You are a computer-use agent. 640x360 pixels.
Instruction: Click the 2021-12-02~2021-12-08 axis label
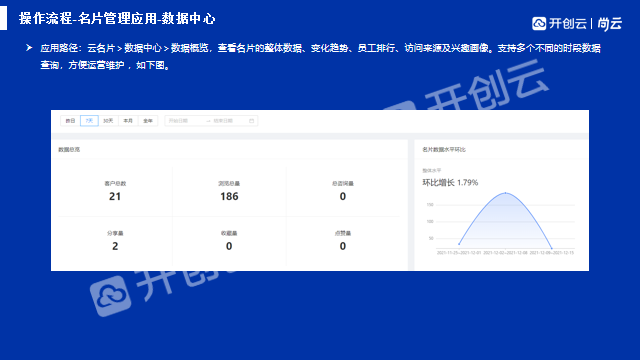click(x=505, y=253)
